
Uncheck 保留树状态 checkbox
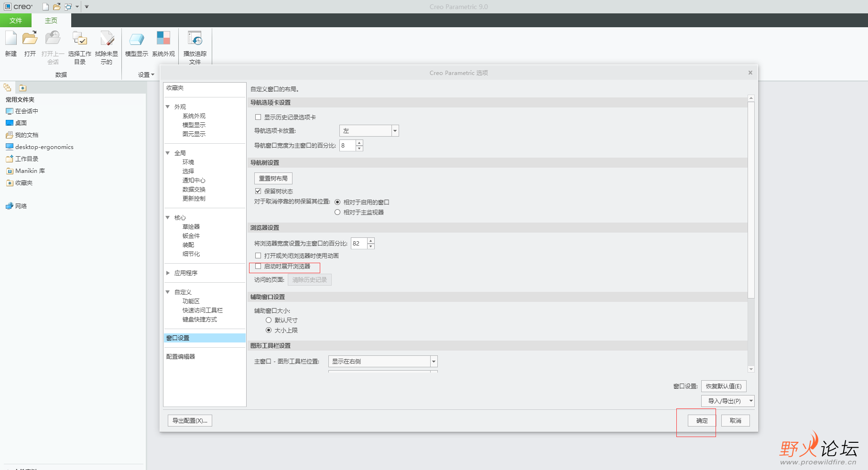point(258,191)
